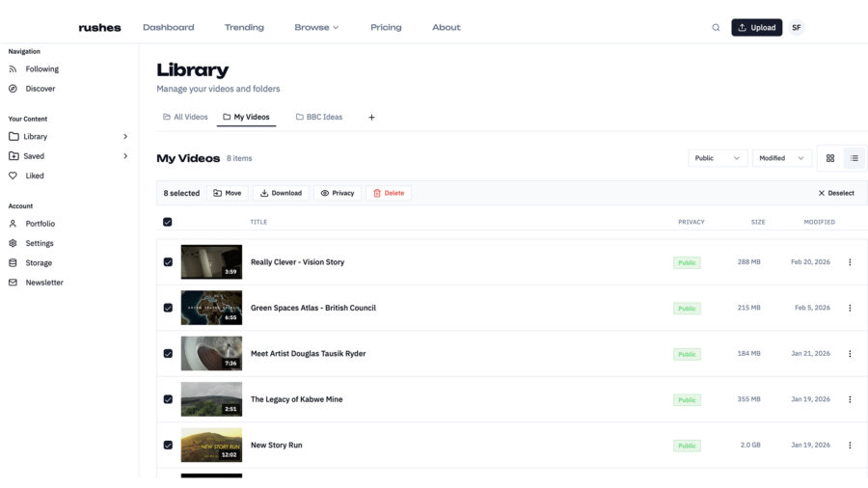Image resolution: width=868 pixels, height=488 pixels.
Task: Open more options for Kabwe Mine row
Action: pyautogui.click(x=850, y=399)
